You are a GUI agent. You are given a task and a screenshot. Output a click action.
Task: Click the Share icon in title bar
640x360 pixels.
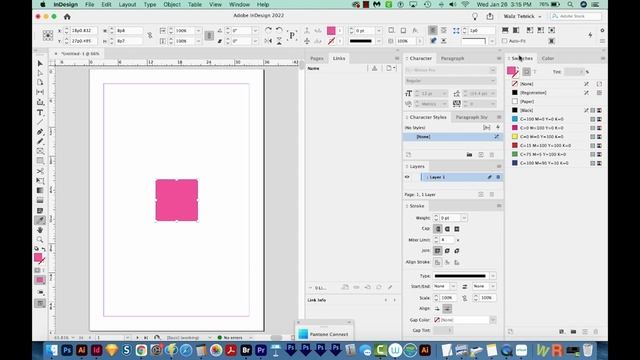490,16
